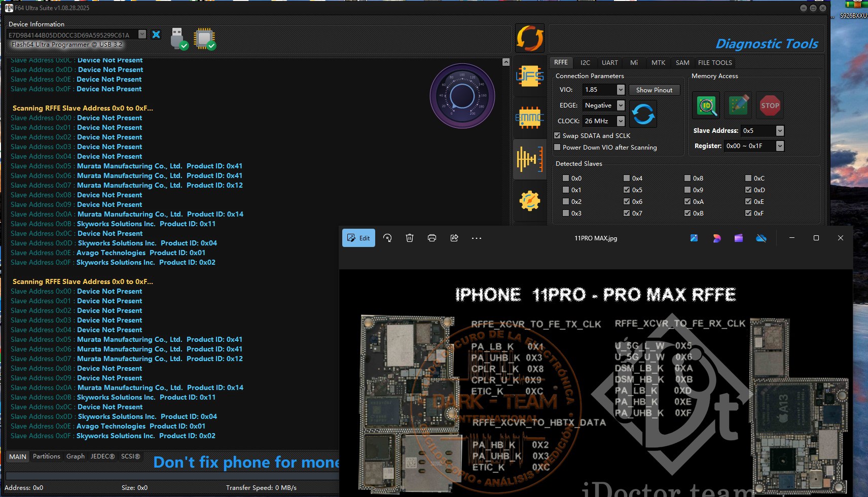Screen dimensions: 868x497
Task: Open the Slave Address dropdown
Action: 780,131
